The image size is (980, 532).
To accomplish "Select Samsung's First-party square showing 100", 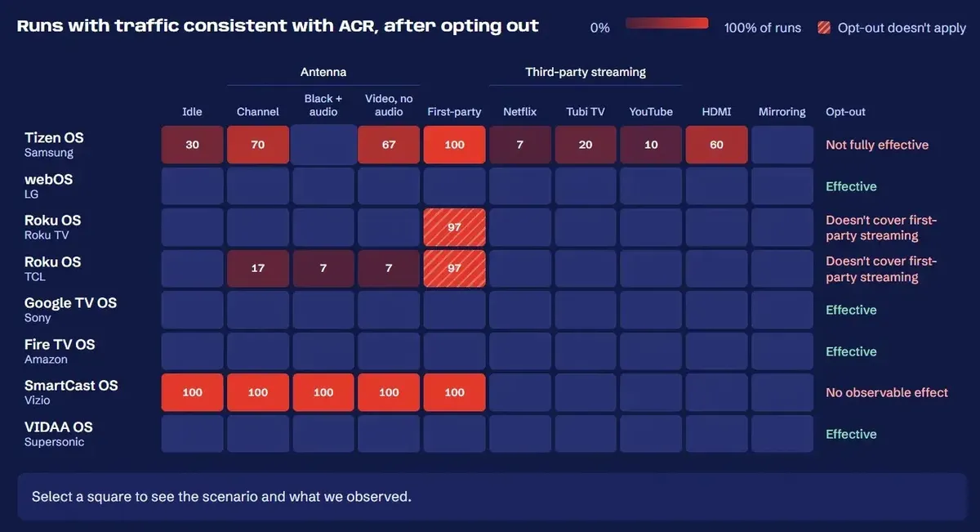I will point(455,145).
